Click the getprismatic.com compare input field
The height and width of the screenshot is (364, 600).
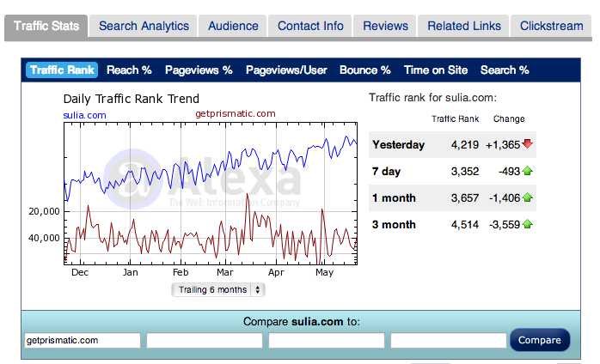(x=83, y=340)
